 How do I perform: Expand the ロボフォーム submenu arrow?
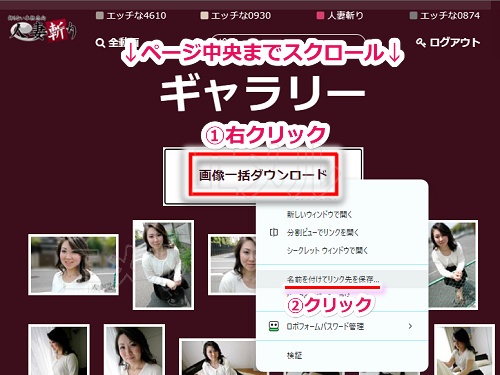(410, 326)
